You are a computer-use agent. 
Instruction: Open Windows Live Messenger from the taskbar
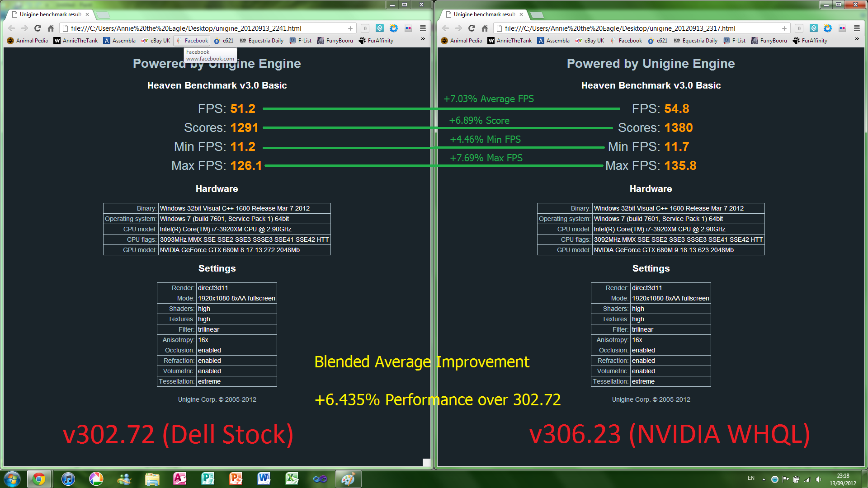(124, 479)
